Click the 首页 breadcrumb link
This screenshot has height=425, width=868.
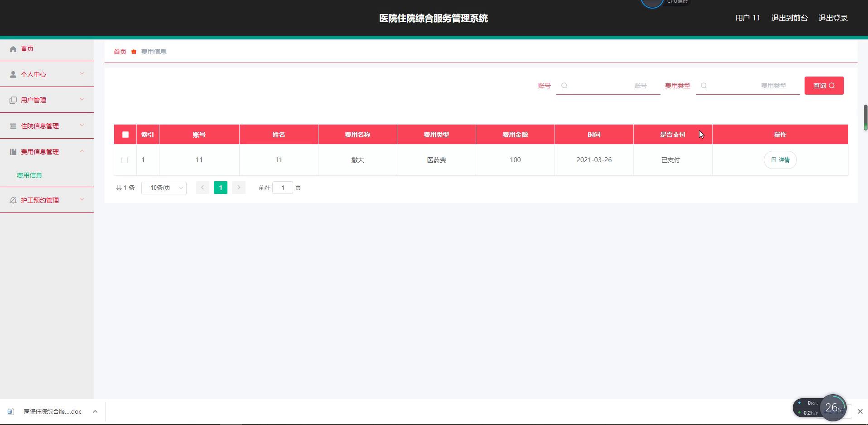point(120,52)
